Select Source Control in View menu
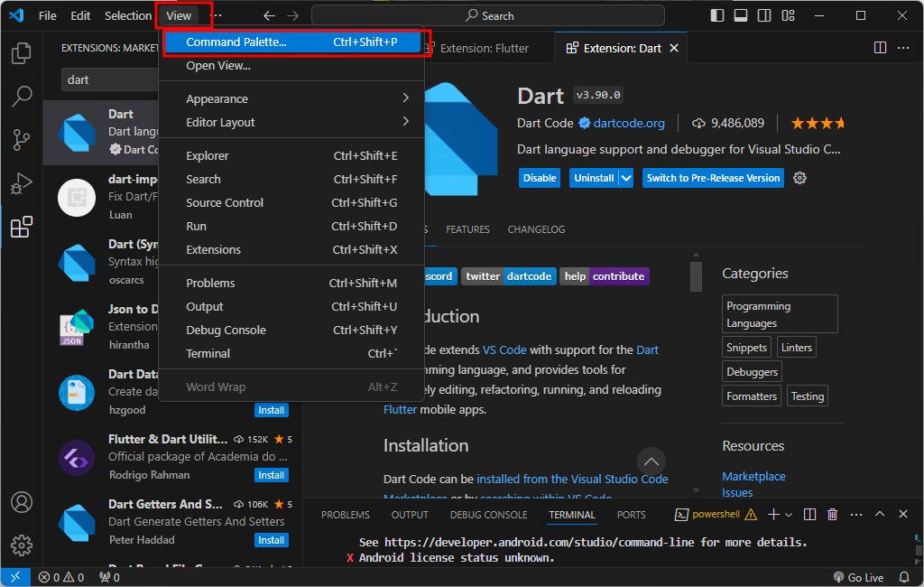Screen dimensions: 924x587 point(291,202)
